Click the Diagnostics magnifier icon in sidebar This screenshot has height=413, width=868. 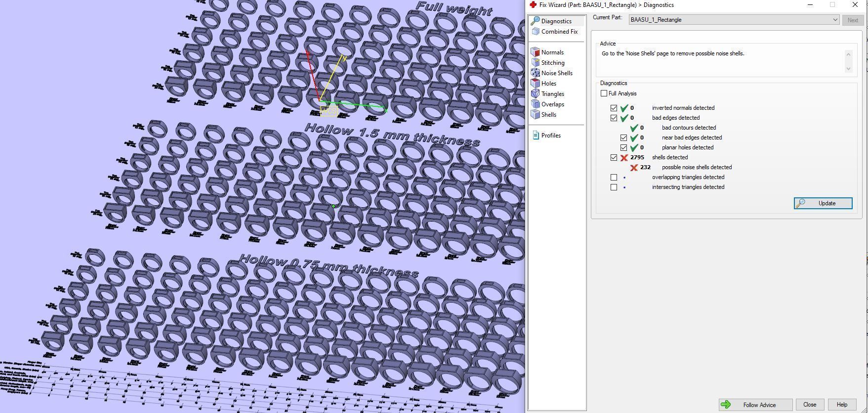(535, 21)
